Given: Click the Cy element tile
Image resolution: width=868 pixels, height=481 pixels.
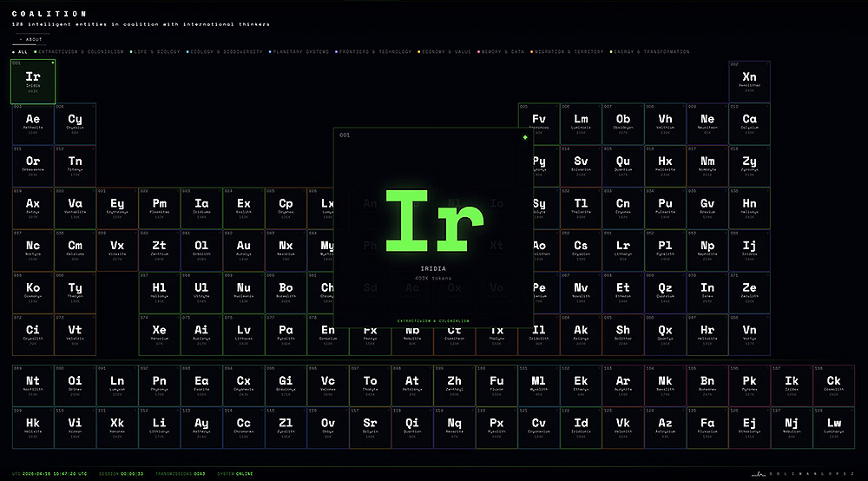Looking at the screenshot, I should point(76,123).
